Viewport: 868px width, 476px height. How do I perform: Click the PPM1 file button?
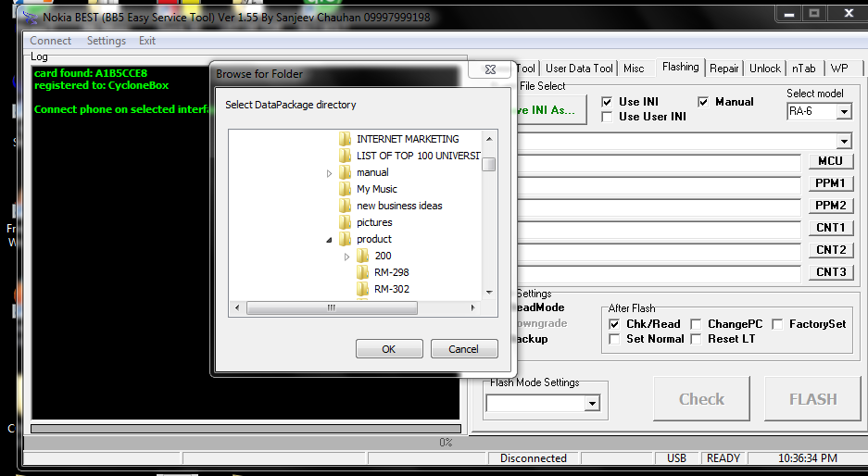point(830,183)
